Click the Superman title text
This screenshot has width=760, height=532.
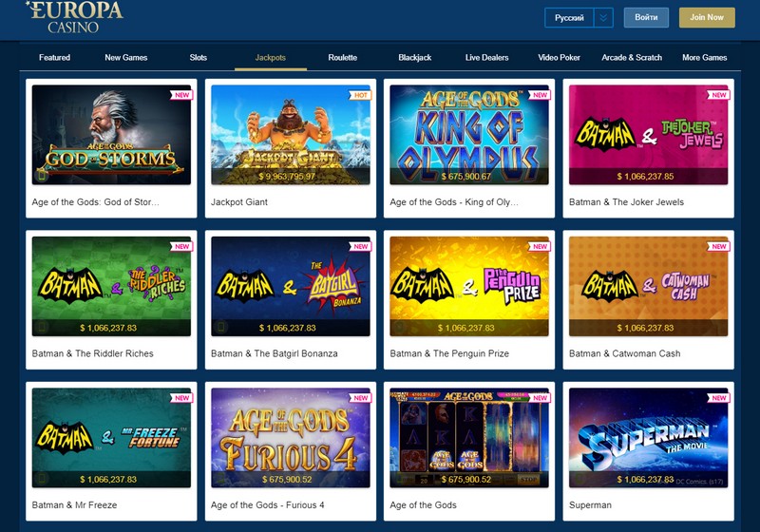click(x=590, y=504)
